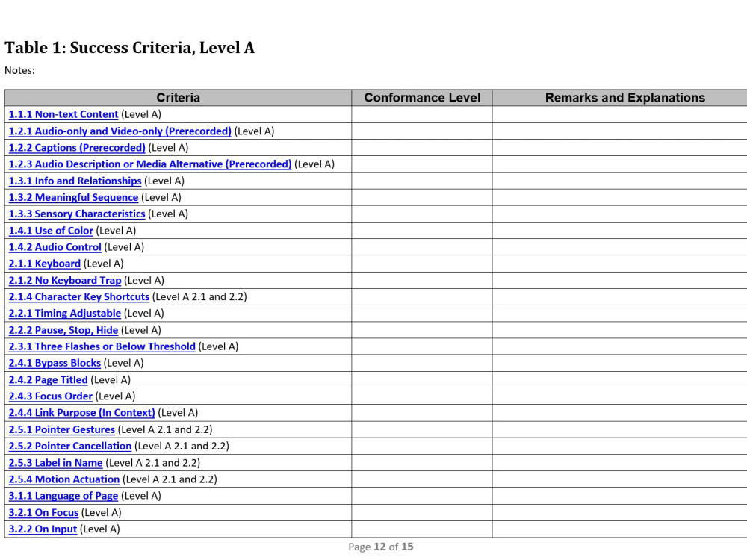This screenshot has width=747, height=560.
Task: Click the (Level A 2.1 and 2.2) text after Character Key Shortcuts
Action: click(199, 296)
